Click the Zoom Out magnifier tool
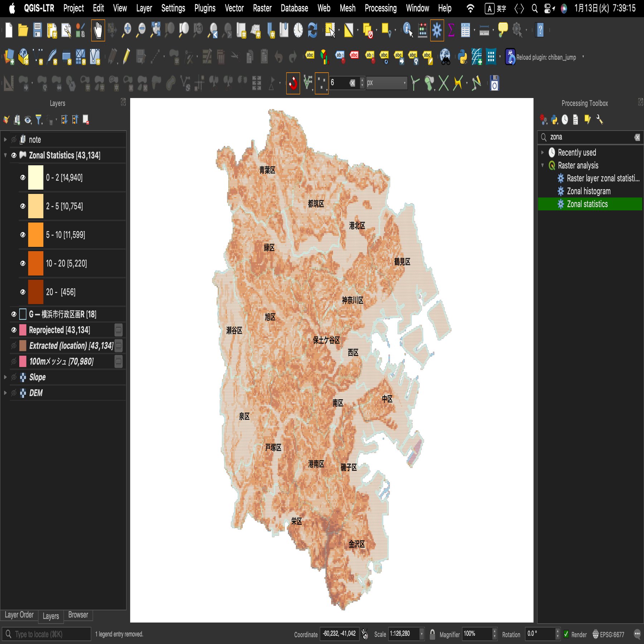 coord(141,30)
